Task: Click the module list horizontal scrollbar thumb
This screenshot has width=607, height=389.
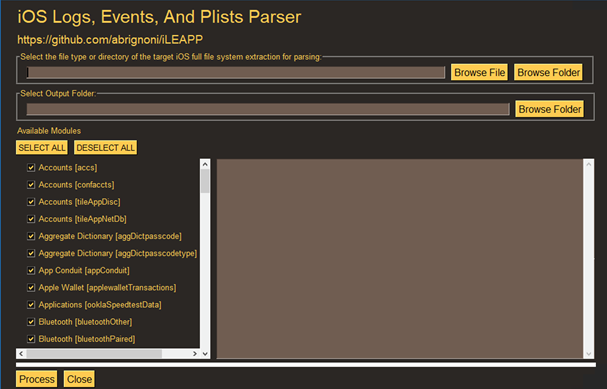Action: pos(94,353)
